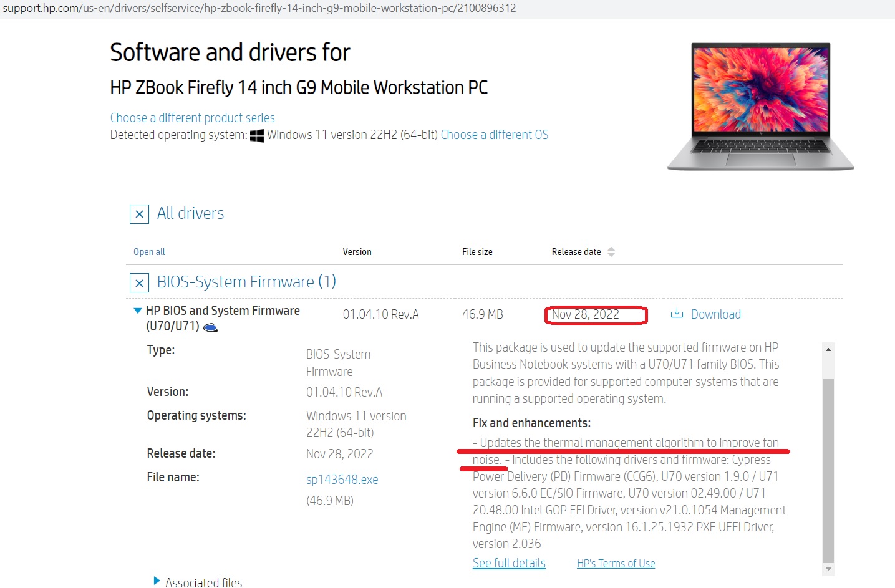This screenshot has height=588, width=895.
Task: Open Choose a different product series
Action: click(x=192, y=117)
